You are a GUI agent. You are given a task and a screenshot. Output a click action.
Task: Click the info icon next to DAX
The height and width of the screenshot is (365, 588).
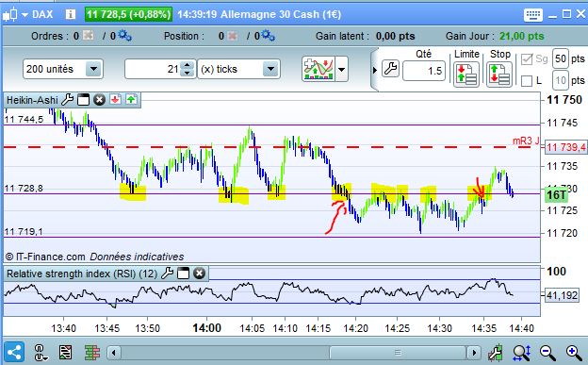click(71, 14)
